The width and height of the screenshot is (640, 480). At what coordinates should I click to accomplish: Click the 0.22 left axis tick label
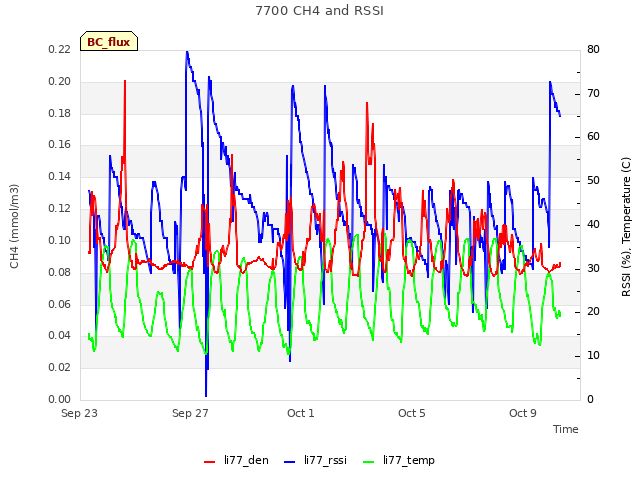pyautogui.click(x=60, y=49)
